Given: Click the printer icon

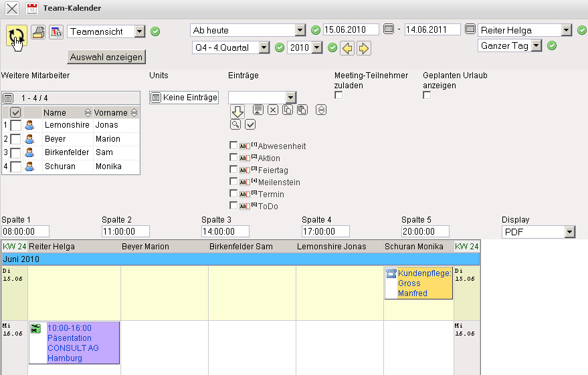Looking at the screenshot, I should coord(39,31).
